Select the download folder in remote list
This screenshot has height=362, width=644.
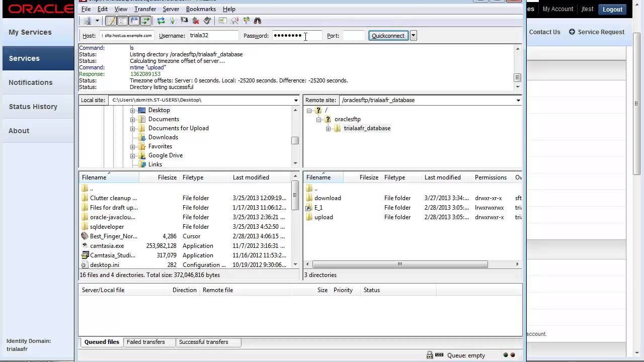click(328, 198)
